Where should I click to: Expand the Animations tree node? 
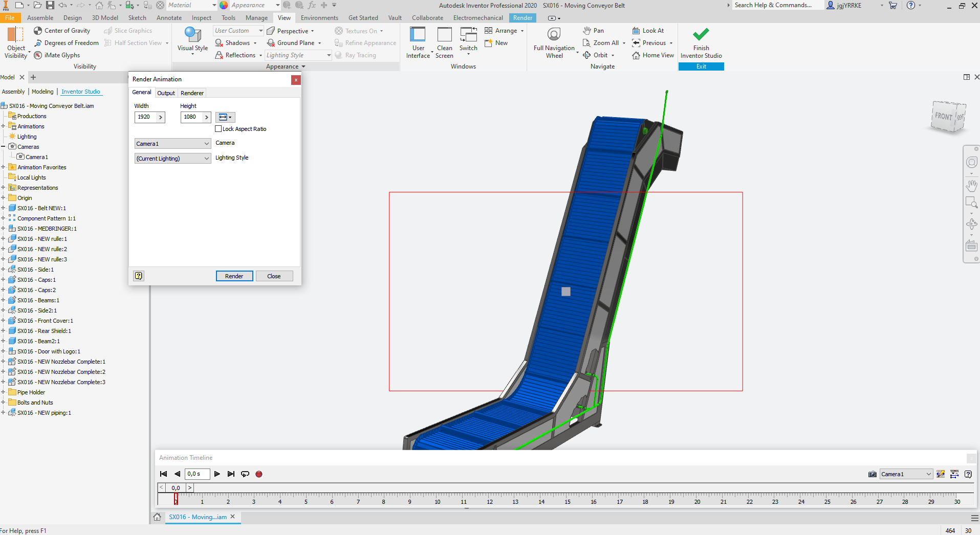[4, 126]
